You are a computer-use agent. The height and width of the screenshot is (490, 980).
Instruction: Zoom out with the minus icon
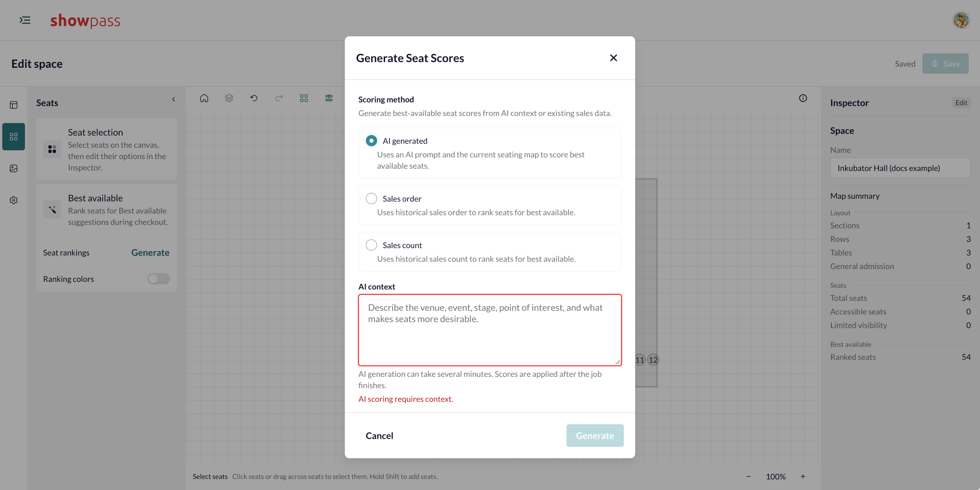tap(748, 476)
